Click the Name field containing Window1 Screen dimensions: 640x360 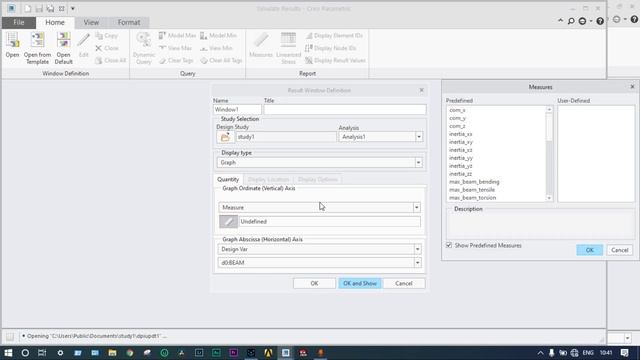pos(237,109)
